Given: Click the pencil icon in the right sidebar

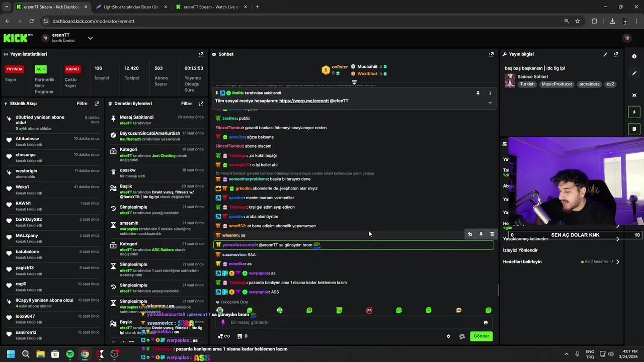Looking at the screenshot, I should [x=634, y=73].
